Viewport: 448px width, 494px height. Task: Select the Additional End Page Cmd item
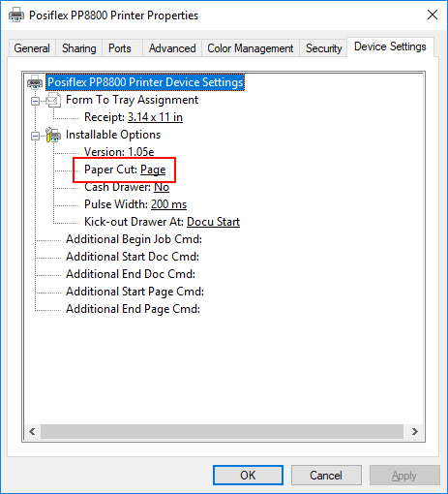coord(133,309)
